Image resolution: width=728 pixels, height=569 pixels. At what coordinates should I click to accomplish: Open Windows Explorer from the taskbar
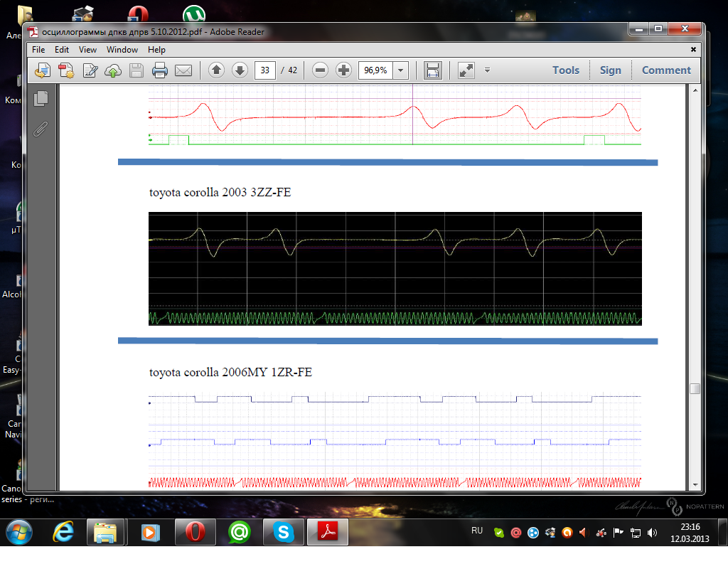point(105,532)
